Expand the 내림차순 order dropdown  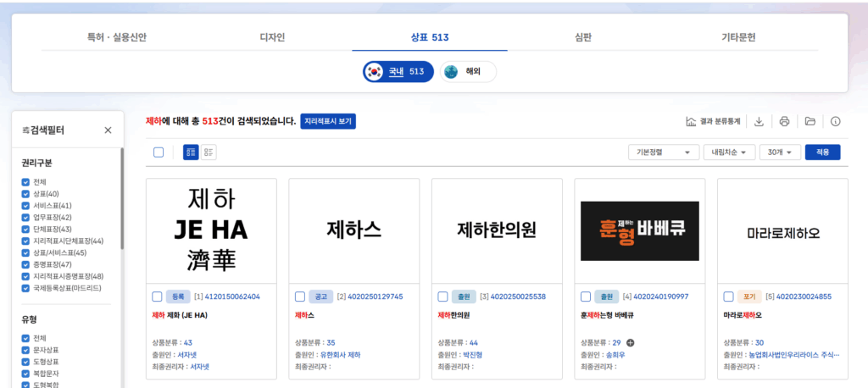729,152
